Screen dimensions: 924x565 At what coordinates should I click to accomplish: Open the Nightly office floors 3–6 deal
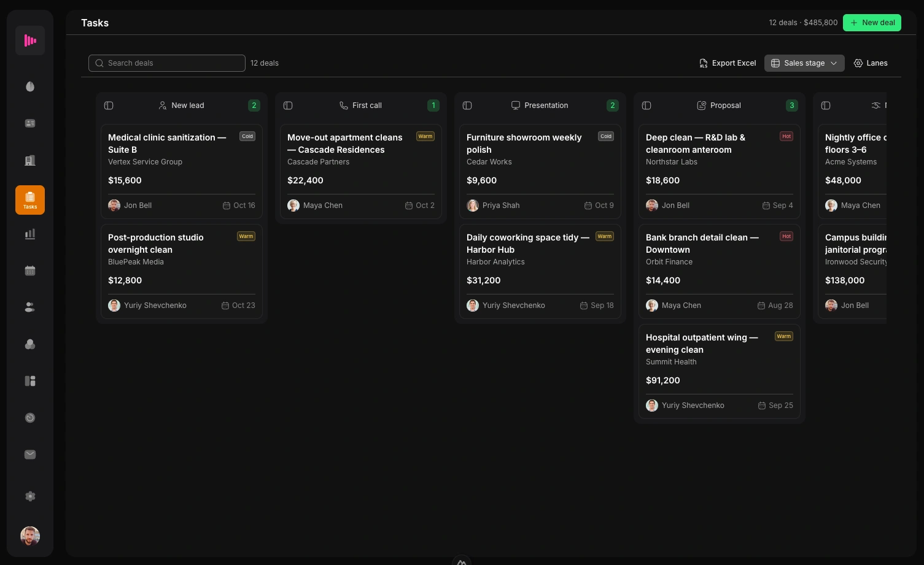coord(852,172)
